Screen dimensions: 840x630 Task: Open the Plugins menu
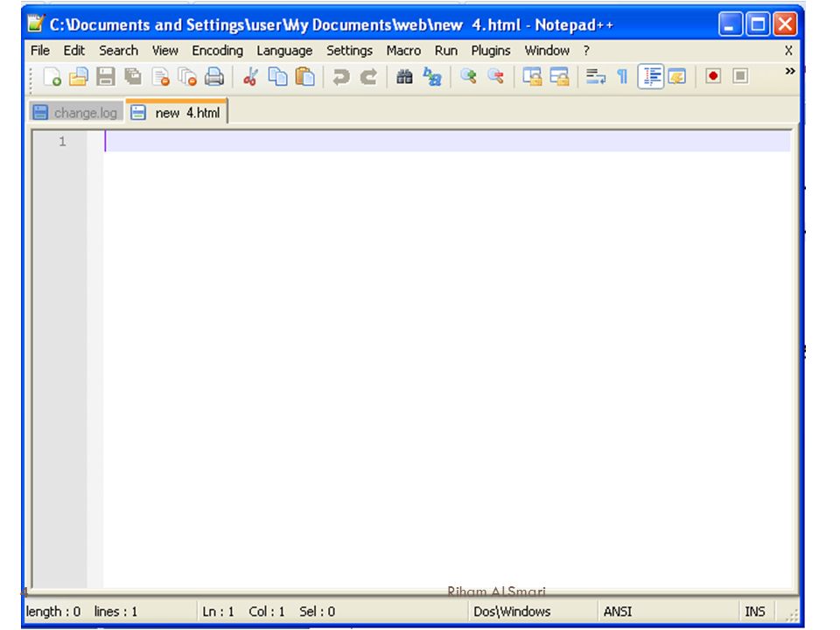(491, 51)
